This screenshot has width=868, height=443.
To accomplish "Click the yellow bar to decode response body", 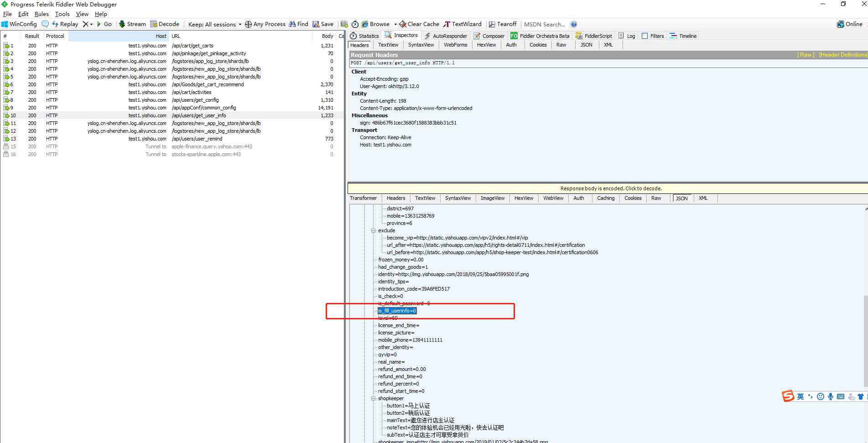I will pos(608,188).
